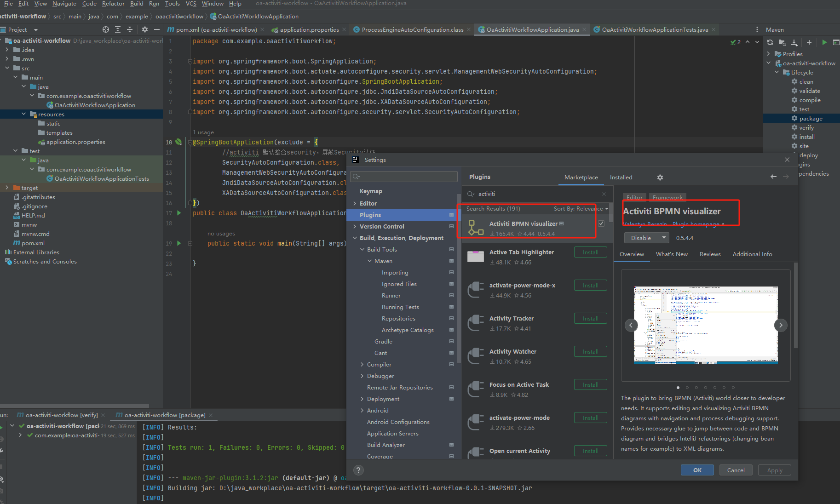Click the Settings search input field
This screenshot has width=840, height=504.
(x=404, y=177)
